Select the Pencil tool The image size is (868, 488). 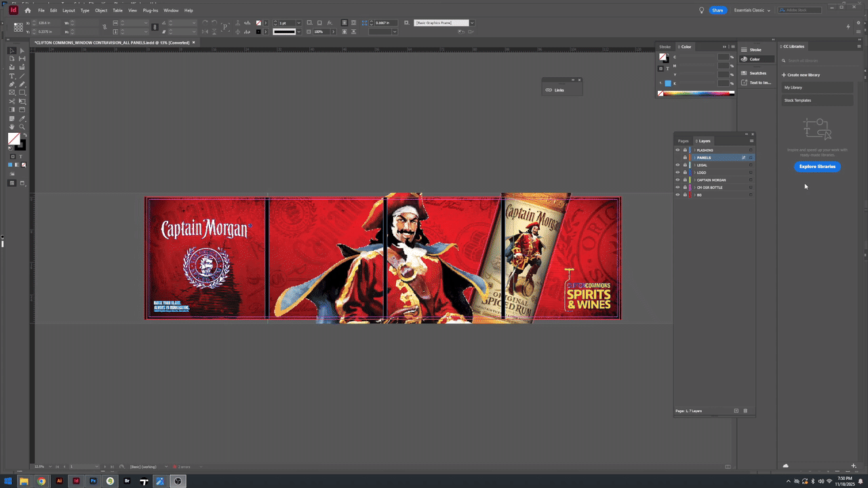pyautogui.click(x=22, y=84)
